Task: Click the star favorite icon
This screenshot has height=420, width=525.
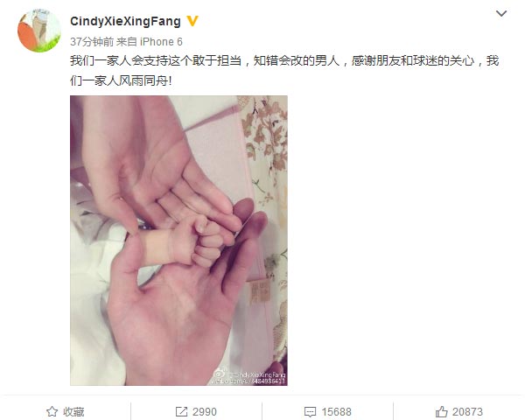Action: [52, 411]
